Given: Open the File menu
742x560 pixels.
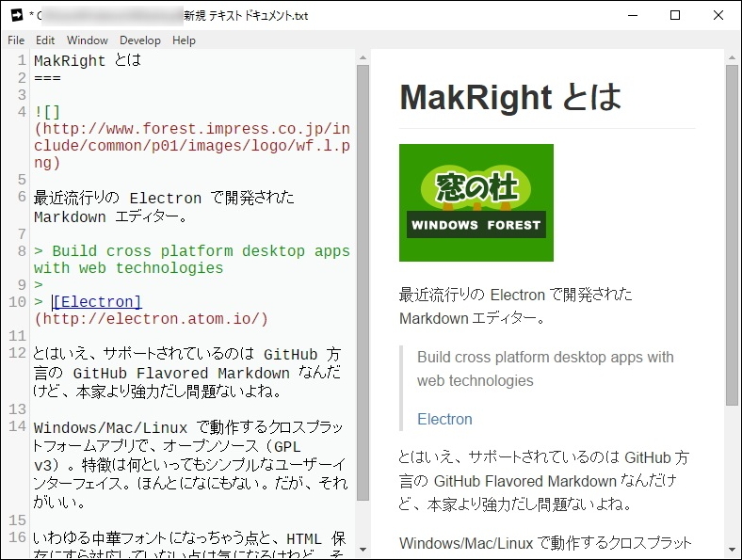Looking at the screenshot, I should [x=16, y=40].
